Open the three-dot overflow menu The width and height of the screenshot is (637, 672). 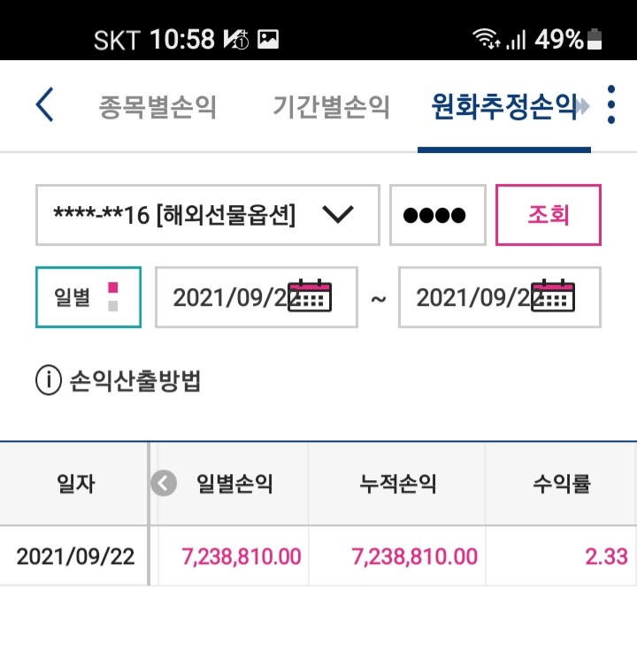611,104
